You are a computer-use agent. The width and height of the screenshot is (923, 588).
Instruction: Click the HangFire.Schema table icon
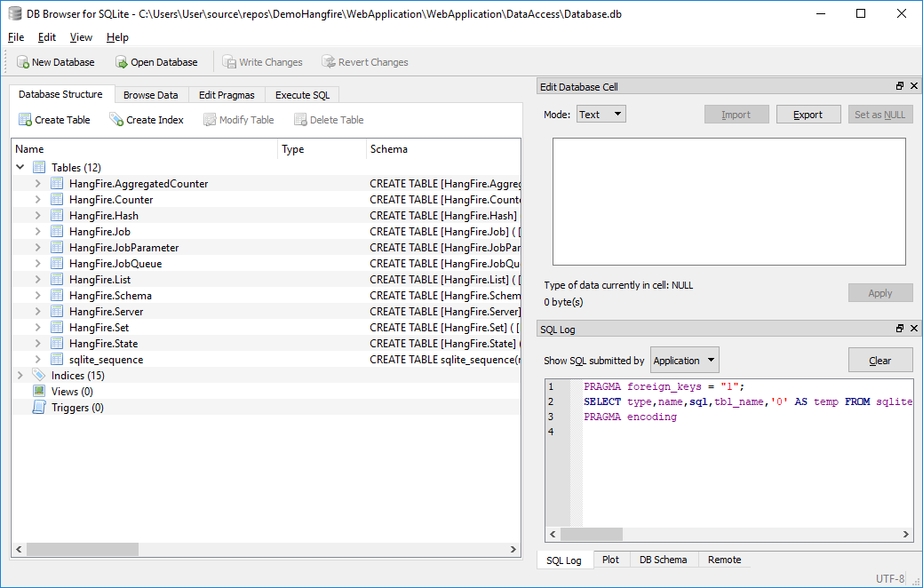57,295
